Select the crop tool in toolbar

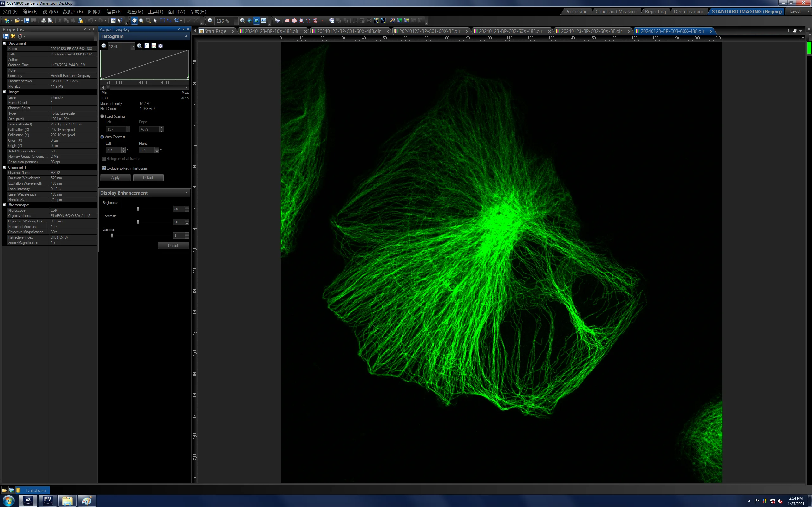176,21
